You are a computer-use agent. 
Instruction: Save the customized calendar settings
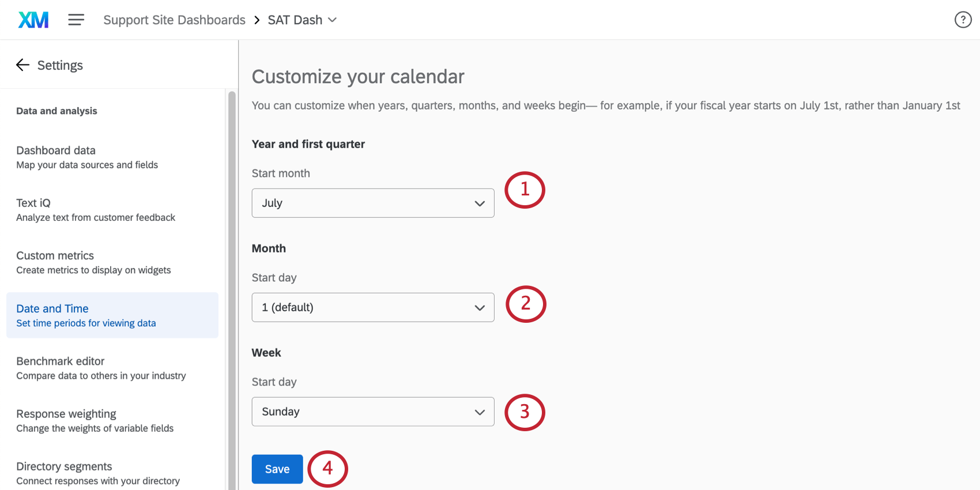(x=277, y=469)
